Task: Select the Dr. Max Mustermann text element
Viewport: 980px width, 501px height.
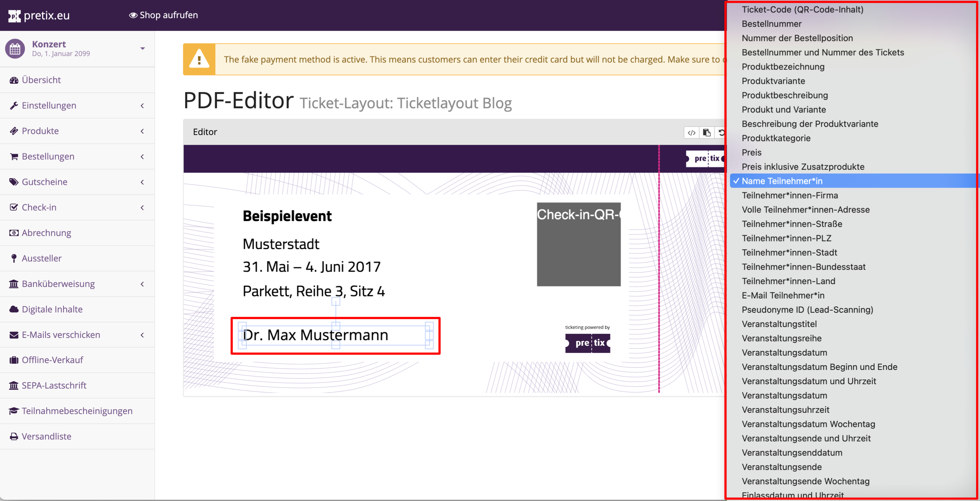Action: (x=315, y=335)
